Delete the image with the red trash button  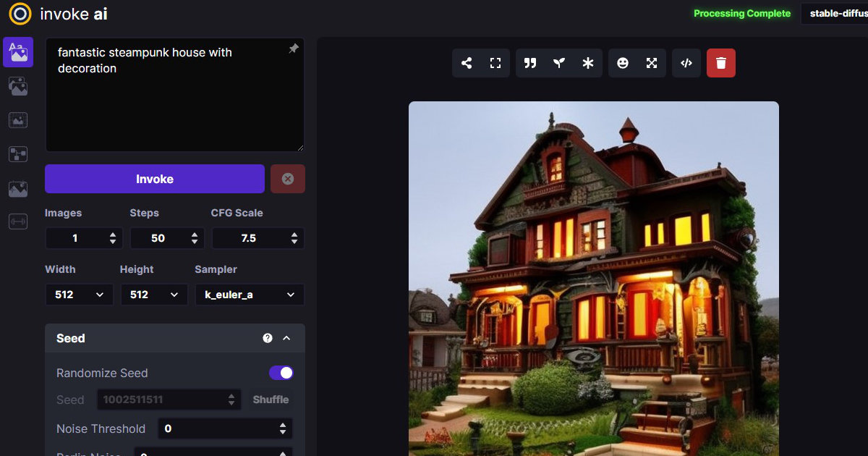(721, 63)
